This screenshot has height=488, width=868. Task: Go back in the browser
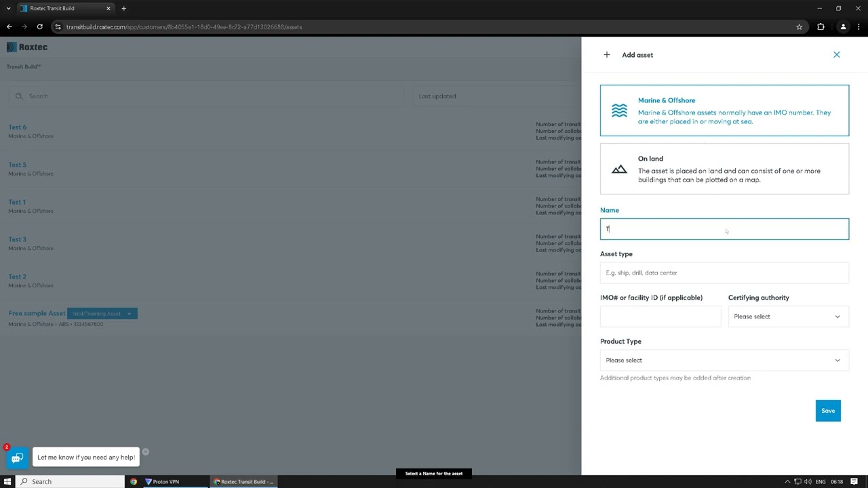click(x=9, y=27)
